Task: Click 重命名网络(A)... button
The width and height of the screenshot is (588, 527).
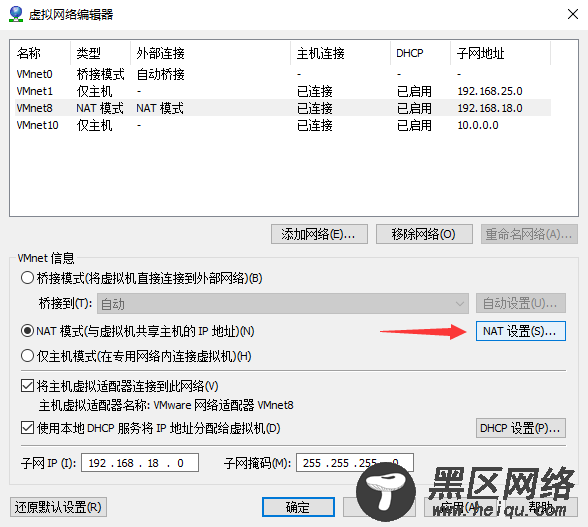Action: coord(529,234)
